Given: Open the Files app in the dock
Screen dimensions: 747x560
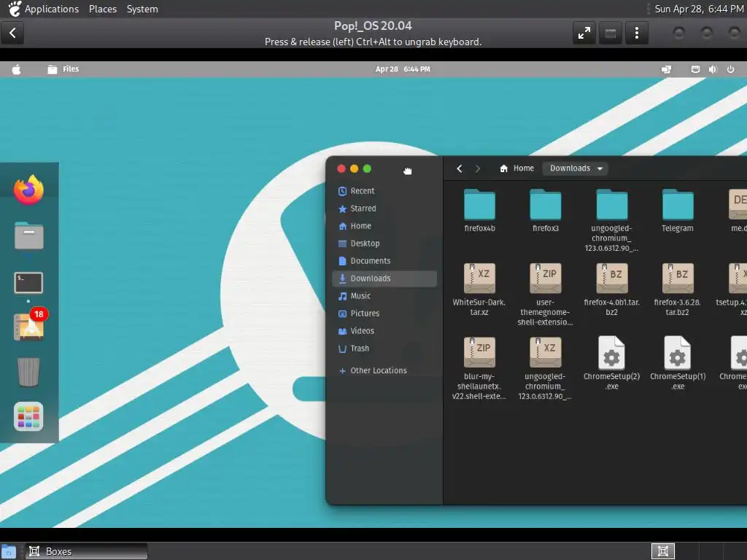Looking at the screenshot, I should point(28,236).
